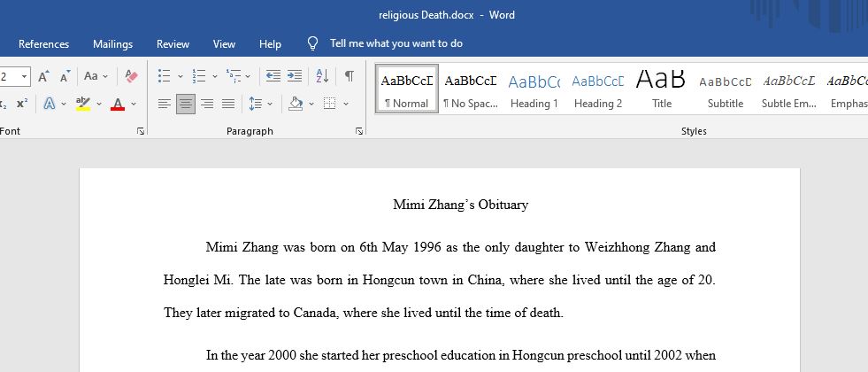Open the References tab
Screen dimensions: 868x372
point(43,43)
